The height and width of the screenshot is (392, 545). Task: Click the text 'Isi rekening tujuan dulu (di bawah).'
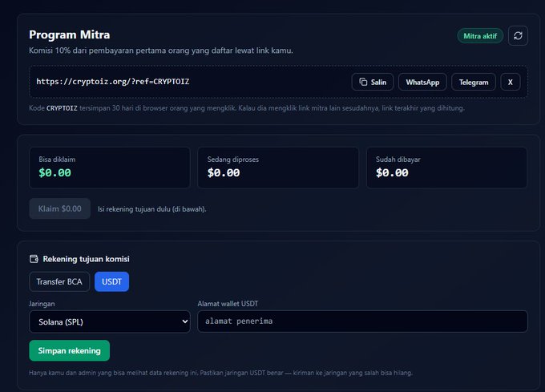[152, 209]
